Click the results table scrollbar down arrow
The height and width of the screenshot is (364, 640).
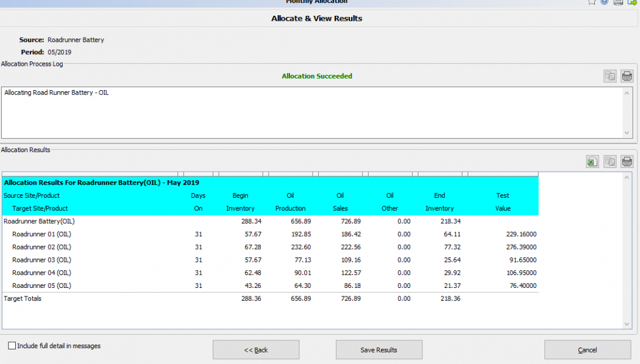(x=627, y=324)
